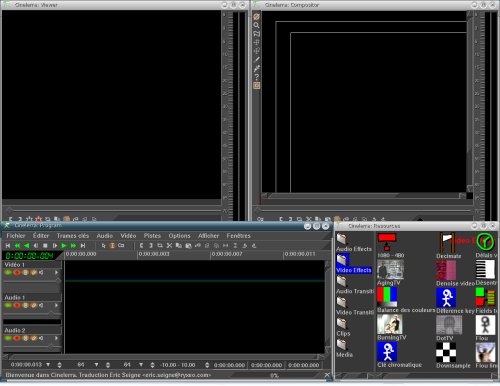Click the question mark tool info icon
This screenshot has width=500, height=386.
pyautogui.click(x=256, y=77)
